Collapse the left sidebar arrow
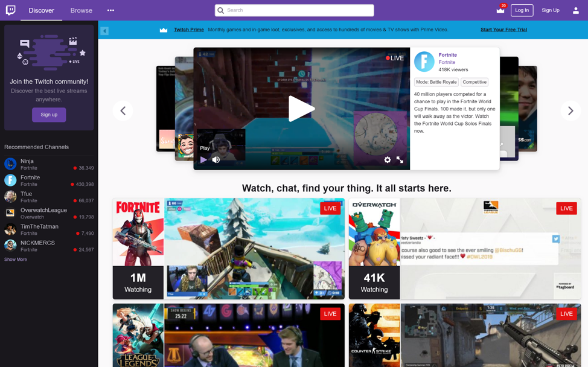The image size is (588, 367). tap(104, 31)
